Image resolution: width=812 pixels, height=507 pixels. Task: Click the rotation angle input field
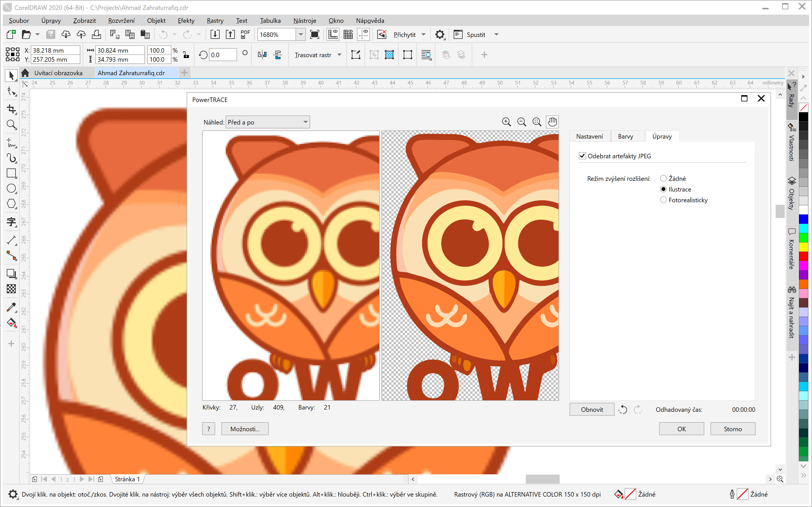[222, 55]
